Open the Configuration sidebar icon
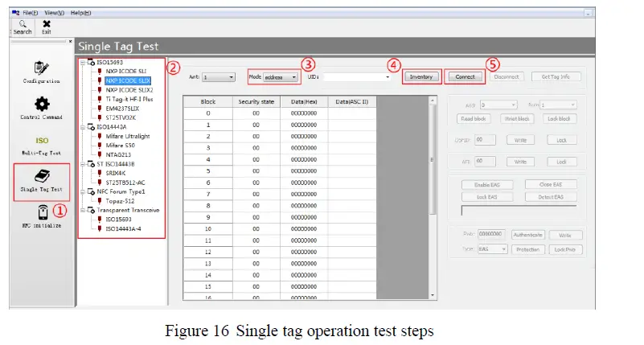Viewport: 644px width, 345px height. coord(42,68)
